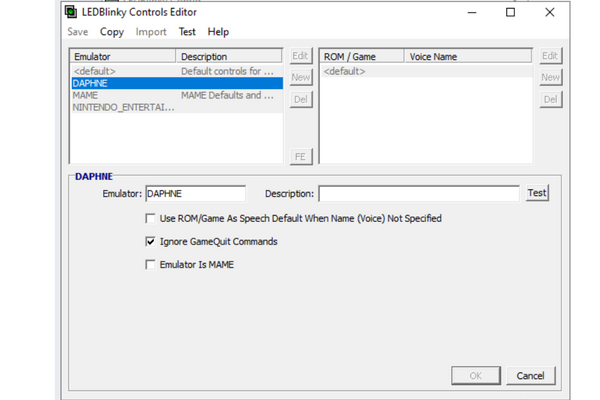Check the Emulator Is MAME checkbox
The image size is (600, 400).
click(150, 264)
